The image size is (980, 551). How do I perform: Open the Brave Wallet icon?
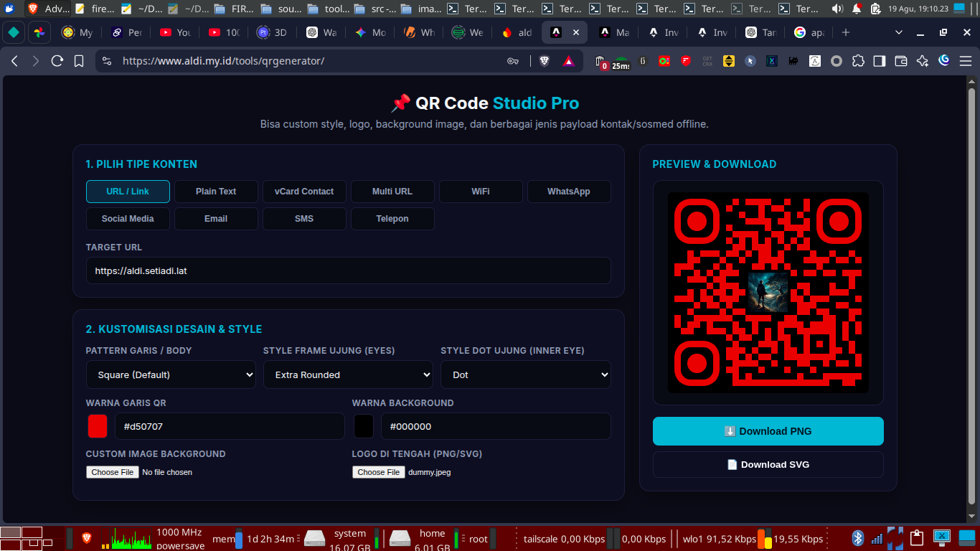click(x=901, y=61)
